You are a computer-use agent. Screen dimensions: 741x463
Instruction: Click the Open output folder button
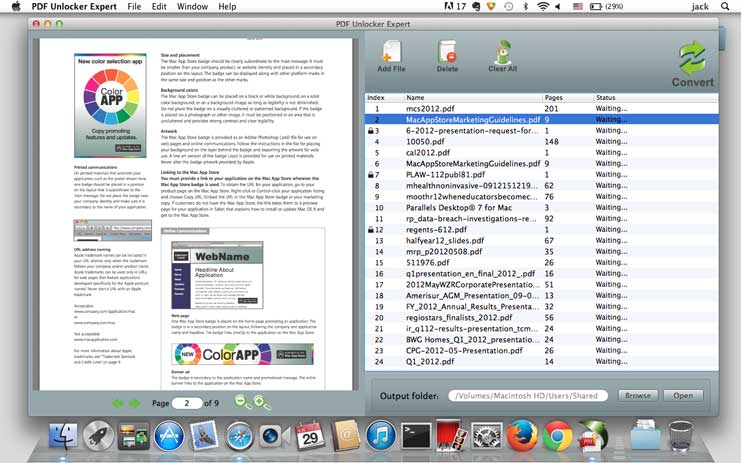(x=683, y=395)
